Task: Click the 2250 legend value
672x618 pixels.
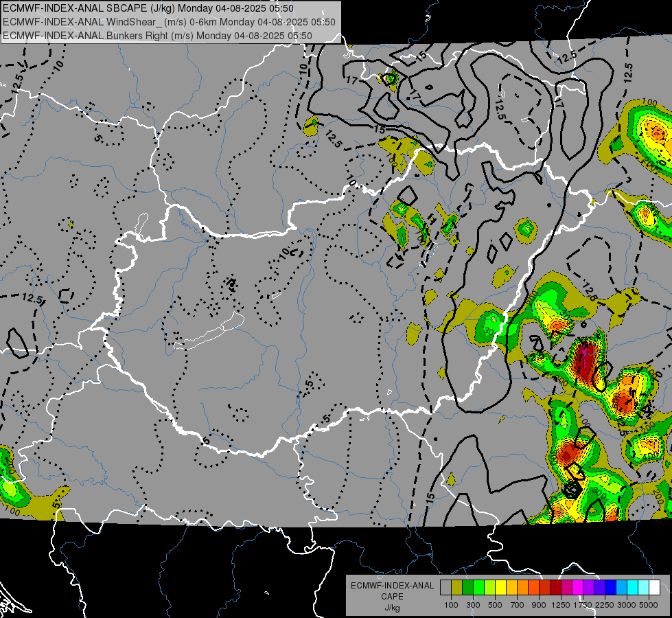Action: pyautogui.click(x=605, y=605)
